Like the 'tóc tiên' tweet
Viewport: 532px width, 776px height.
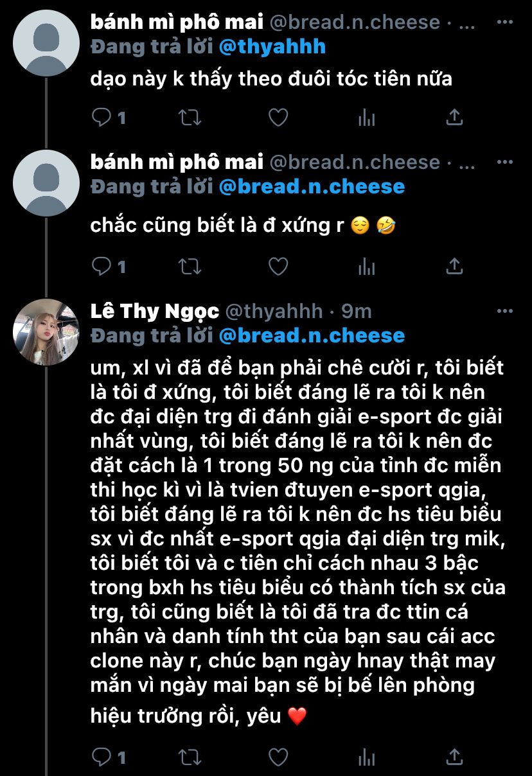[x=278, y=118]
